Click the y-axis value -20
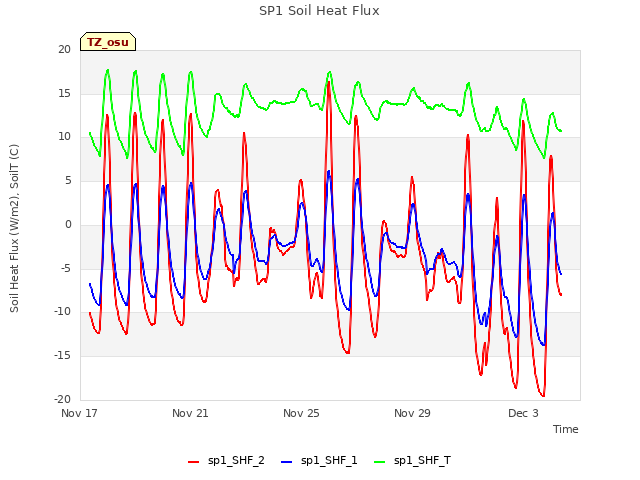Image resolution: width=640 pixels, height=480 pixels. [x=62, y=400]
